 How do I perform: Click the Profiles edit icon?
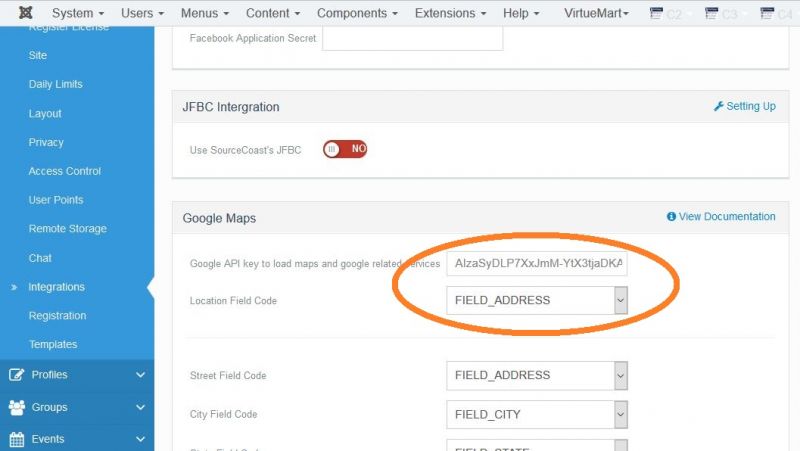pyautogui.click(x=16, y=374)
